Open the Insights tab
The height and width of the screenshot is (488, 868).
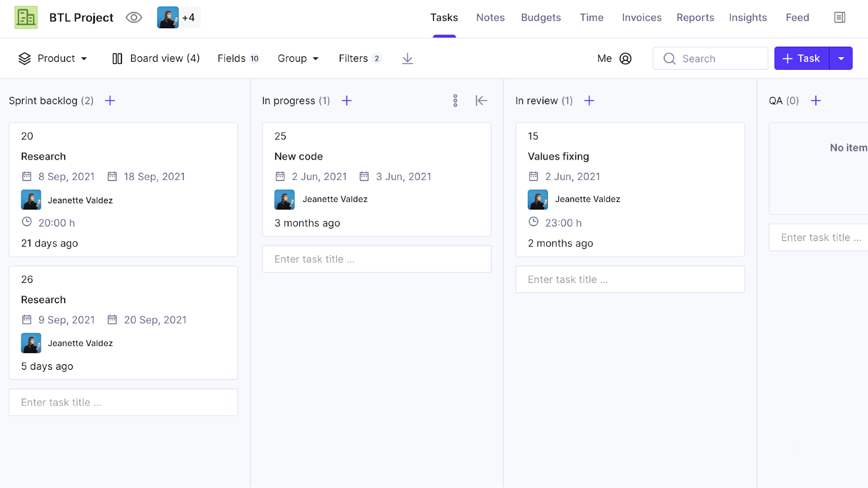(748, 17)
